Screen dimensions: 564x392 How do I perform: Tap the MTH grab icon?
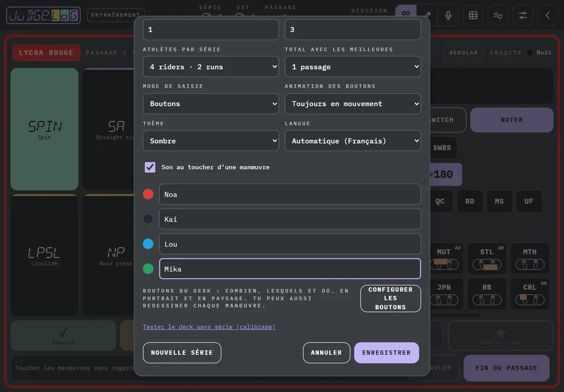point(530,258)
